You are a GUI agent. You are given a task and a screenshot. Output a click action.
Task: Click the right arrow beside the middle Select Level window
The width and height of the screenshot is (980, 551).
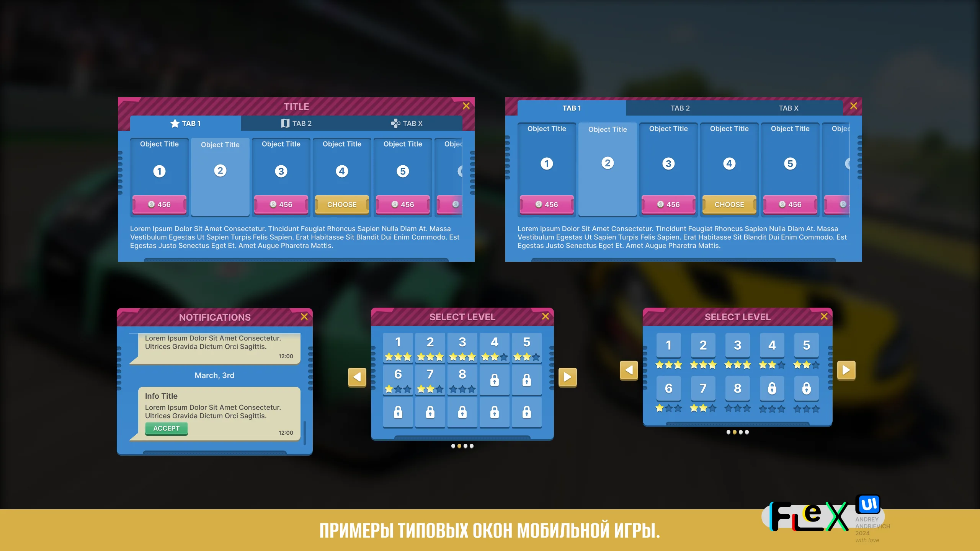coord(567,377)
